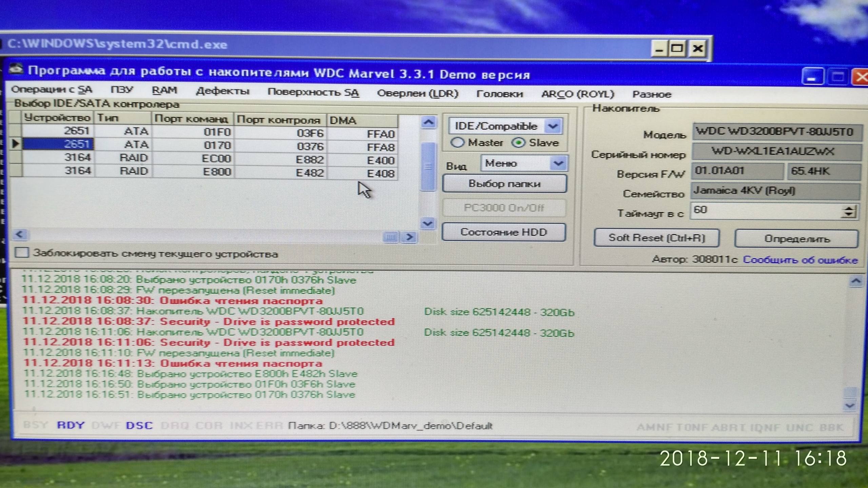The width and height of the screenshot is (868, 488).
Task: Enable 'Заблокировать смену текущего устройства' checkbox
Action: [x=22, y=252]
